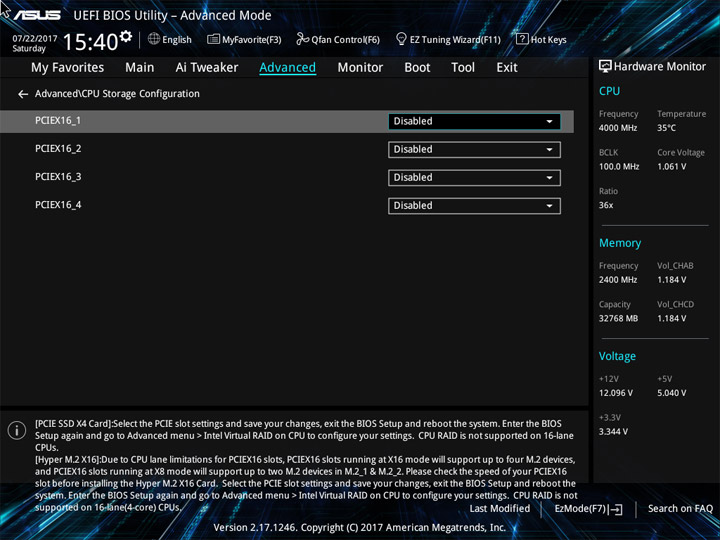Open the Tool tab
Viewport: 720px width, 540px height.
point(463,68)
